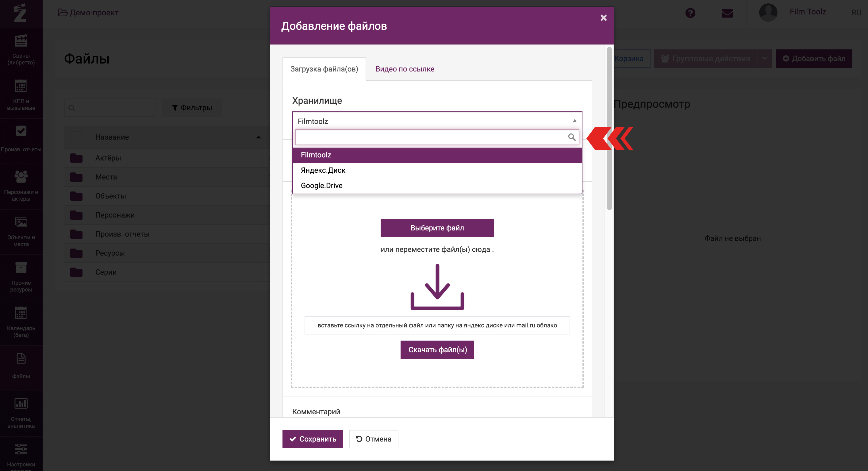Click Скачать файл(ы) button
This screenshot has width=868, height=471.
click(x=437, y=349)
